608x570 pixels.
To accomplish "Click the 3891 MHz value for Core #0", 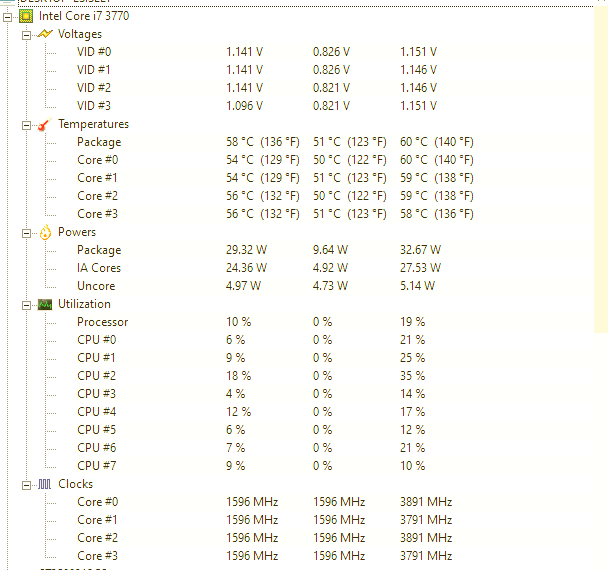I will pyautogui.click(x=426, y=502).
